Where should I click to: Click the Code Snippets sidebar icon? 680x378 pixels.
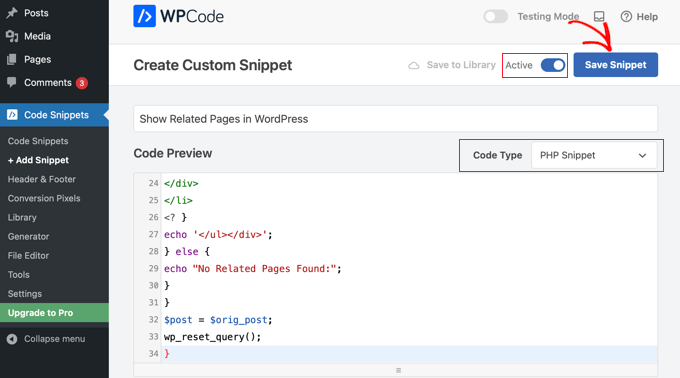[12, 115]
